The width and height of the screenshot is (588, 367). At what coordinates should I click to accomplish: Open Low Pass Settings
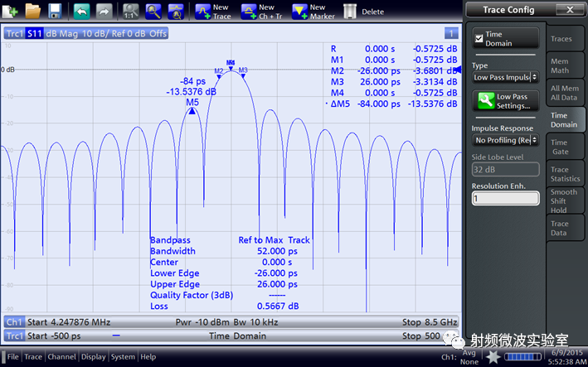[x=505, y=101]
